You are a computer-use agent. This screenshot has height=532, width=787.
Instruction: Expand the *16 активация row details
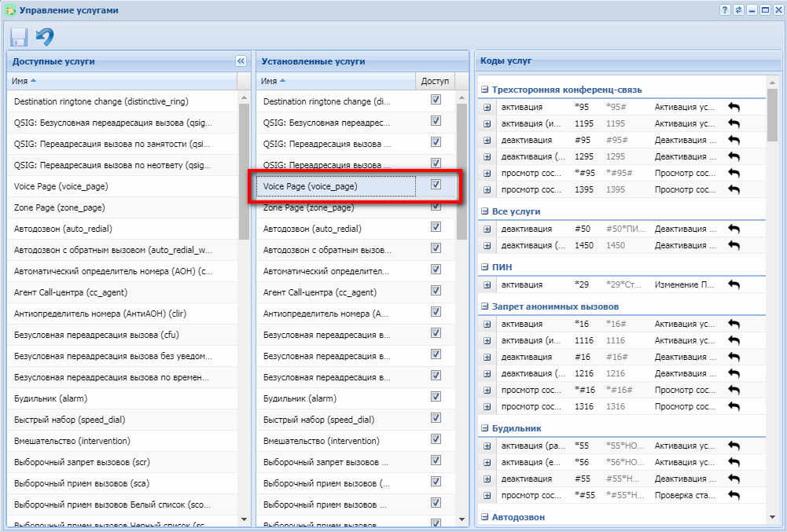487,324
